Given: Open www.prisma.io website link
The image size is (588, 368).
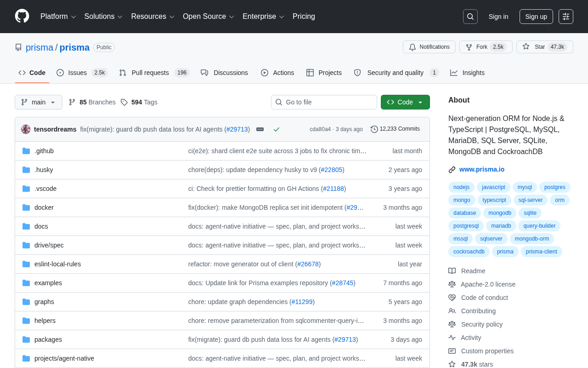Looking at the screenshot, I should 482,169.
